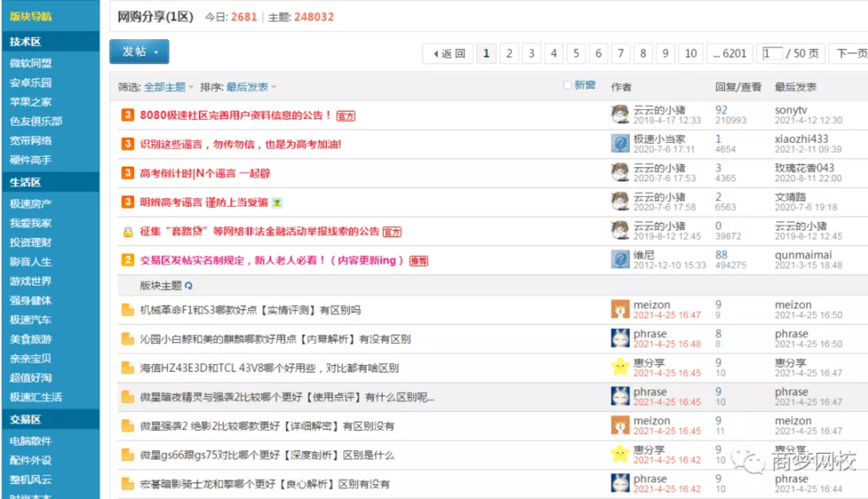
Task: Click sticky icon beside 识别这些谣言 thread
Action: (x=128, y=144)
